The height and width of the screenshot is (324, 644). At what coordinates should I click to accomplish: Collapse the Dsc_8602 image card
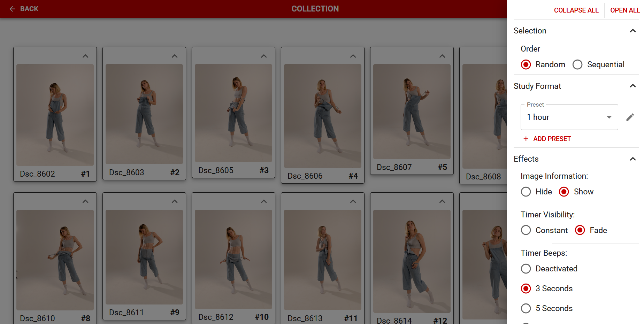coord(85,56)
